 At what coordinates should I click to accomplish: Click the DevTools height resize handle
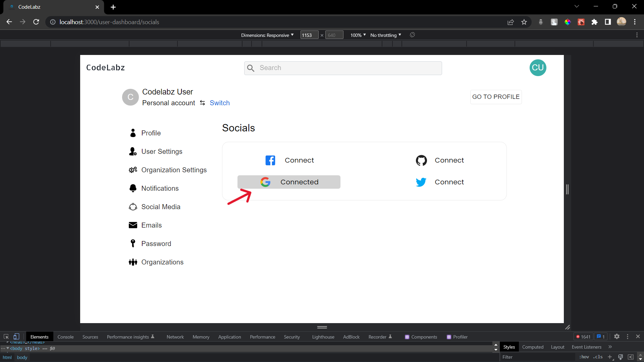pos(322,327)
